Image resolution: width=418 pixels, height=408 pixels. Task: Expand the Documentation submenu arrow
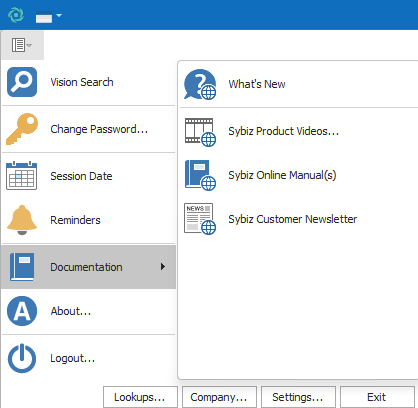pos(163,267)
